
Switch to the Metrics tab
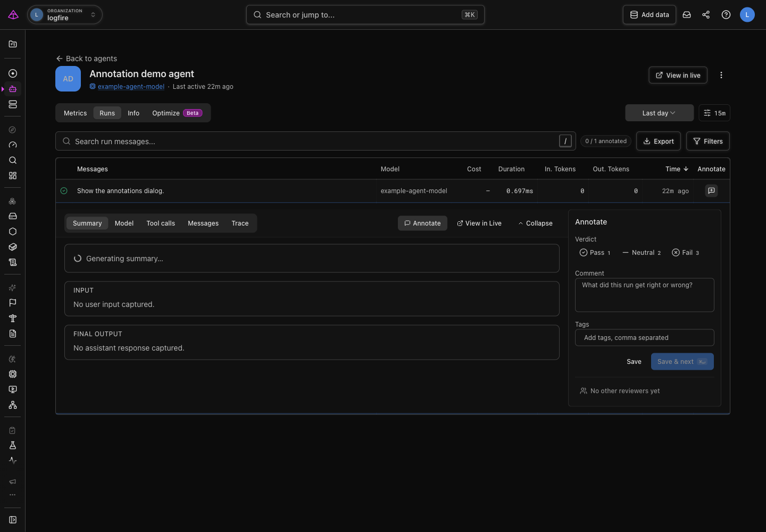pos(75,113)
